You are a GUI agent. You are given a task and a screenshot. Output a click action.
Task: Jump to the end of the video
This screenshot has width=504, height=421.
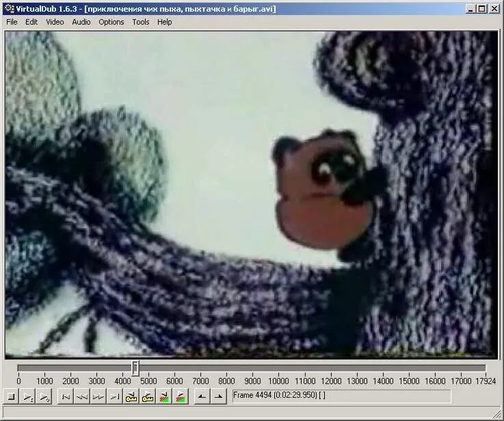pyautogui.click(x=115, y=397)
